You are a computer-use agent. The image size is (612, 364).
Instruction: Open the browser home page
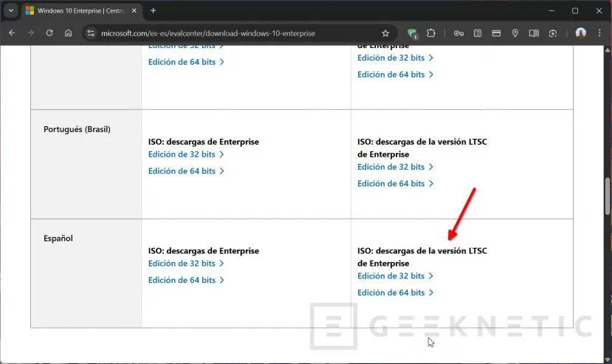click(x=69, y=33)
